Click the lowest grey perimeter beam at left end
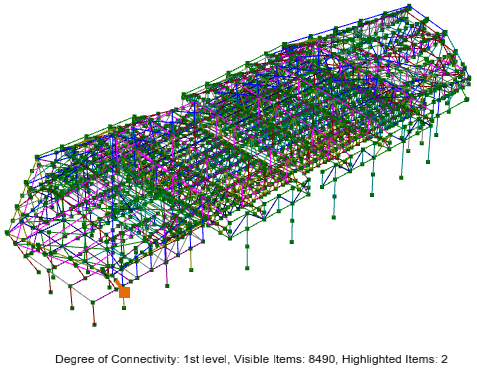The width and height of the screenshot is (477, 373). point(82,294)
